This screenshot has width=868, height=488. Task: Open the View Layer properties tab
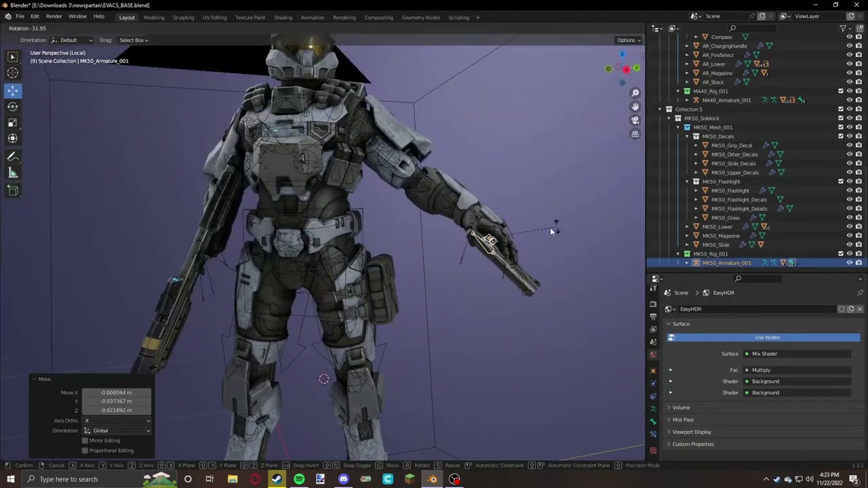[x=653, y=329]
